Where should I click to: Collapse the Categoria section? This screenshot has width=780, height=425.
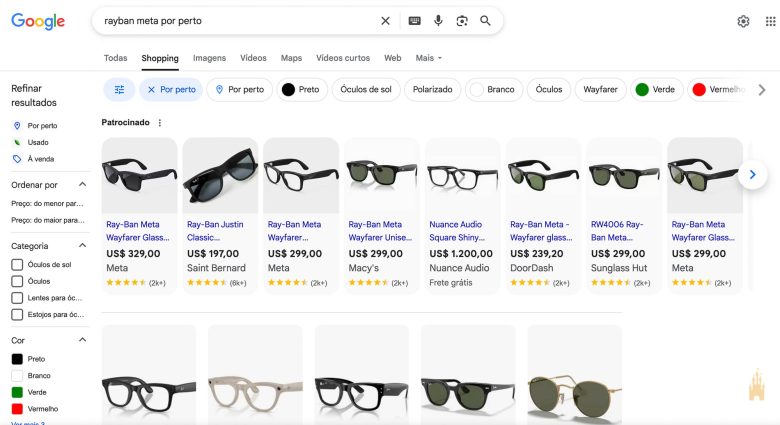click(x=83, y=245)
